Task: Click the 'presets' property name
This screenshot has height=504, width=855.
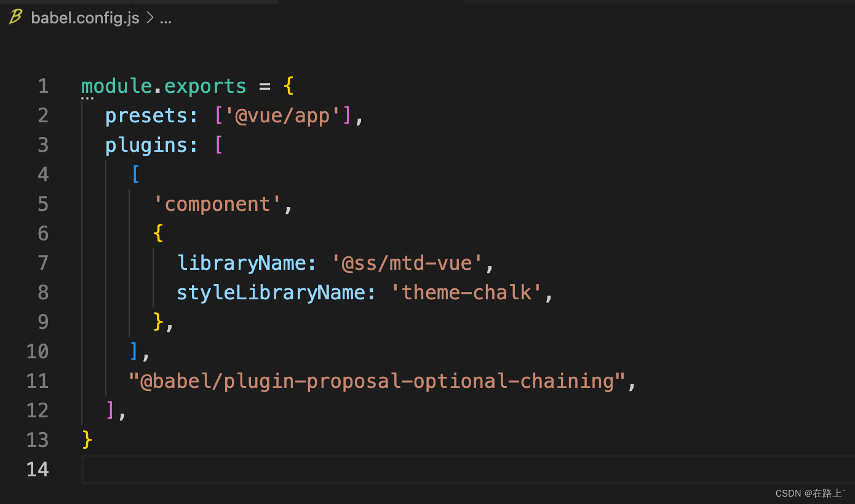Action: click(x=146, y=116)
